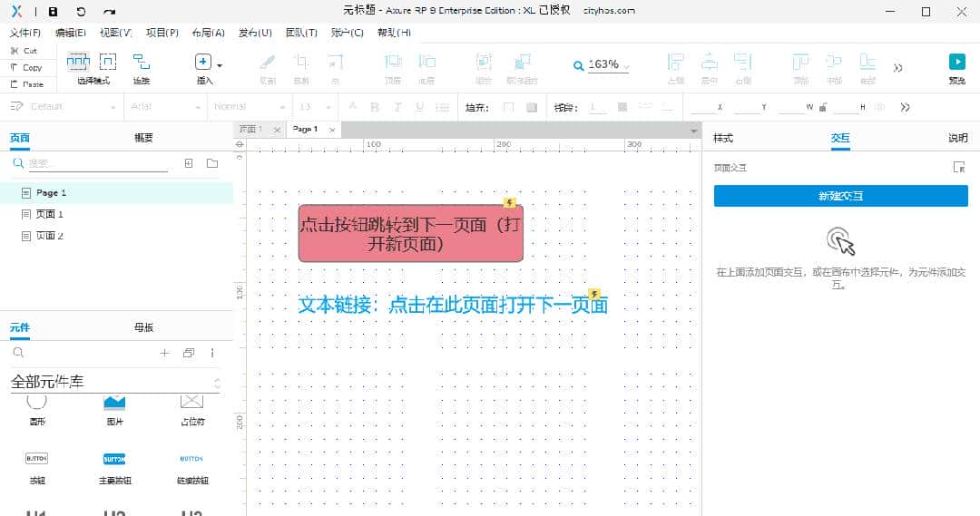Click the ungroup (取消组合) icon
The height and width of the screenshot is (516, 980).
pos(522,62)
